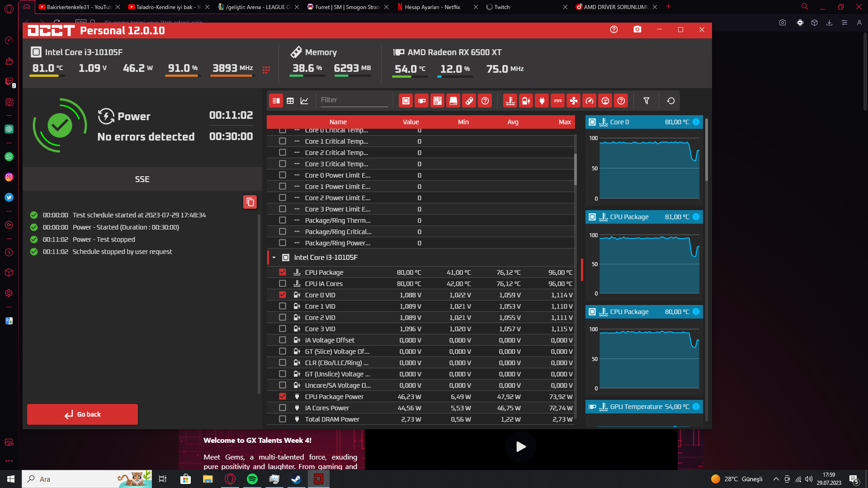The width and height of the screenshot is (868, 488).
Task: Toggle memory stick sensor filter
Action: (469, 101)
